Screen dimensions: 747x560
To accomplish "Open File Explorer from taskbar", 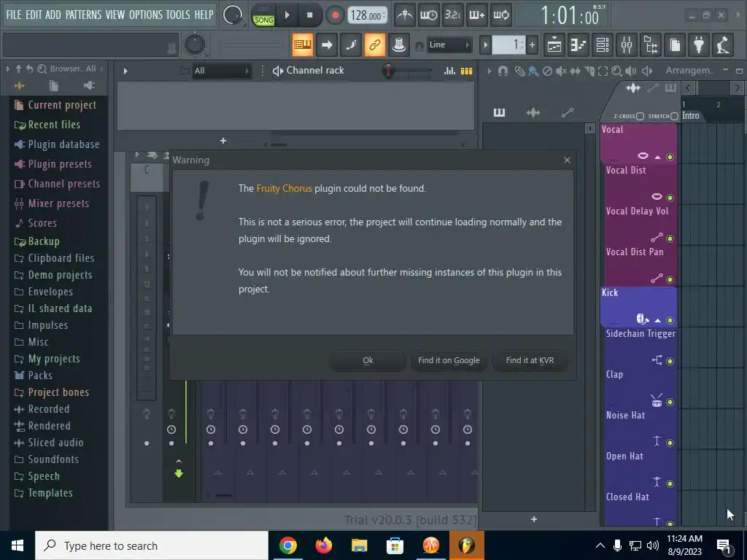I will [359, 545].
